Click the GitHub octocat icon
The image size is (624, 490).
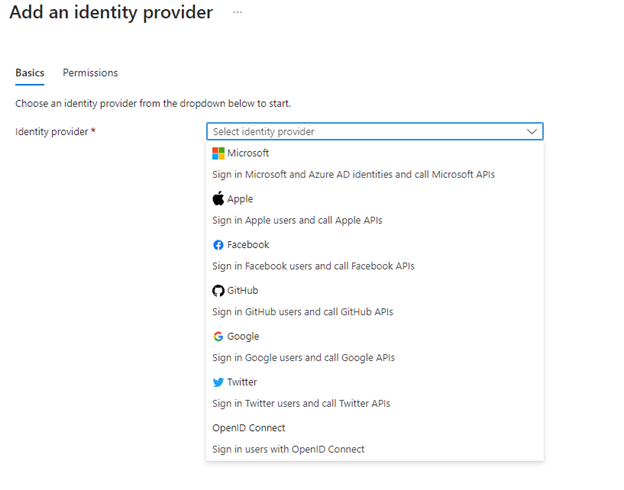pyautogui.click(x=219, y=291)
